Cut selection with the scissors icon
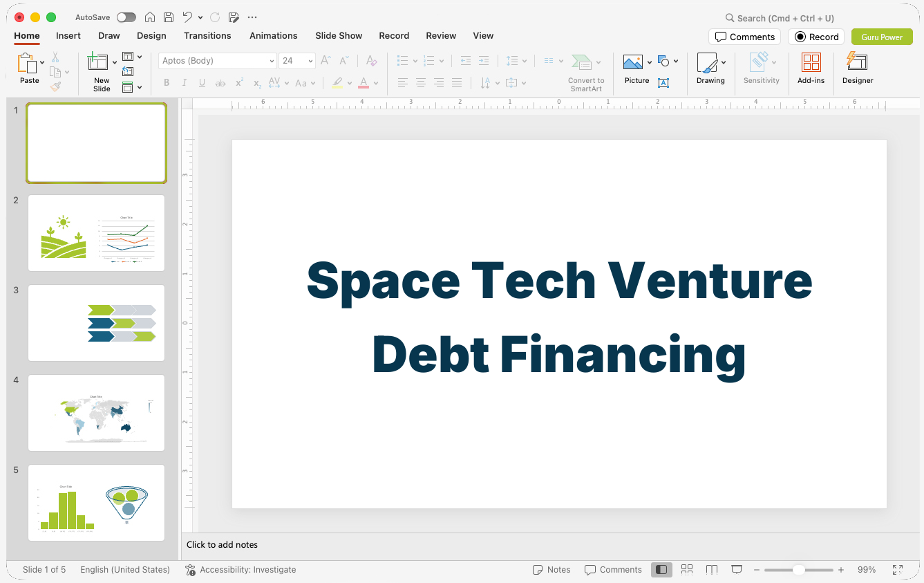The width and height of the screenshot is (924, 583). (55, 57)
